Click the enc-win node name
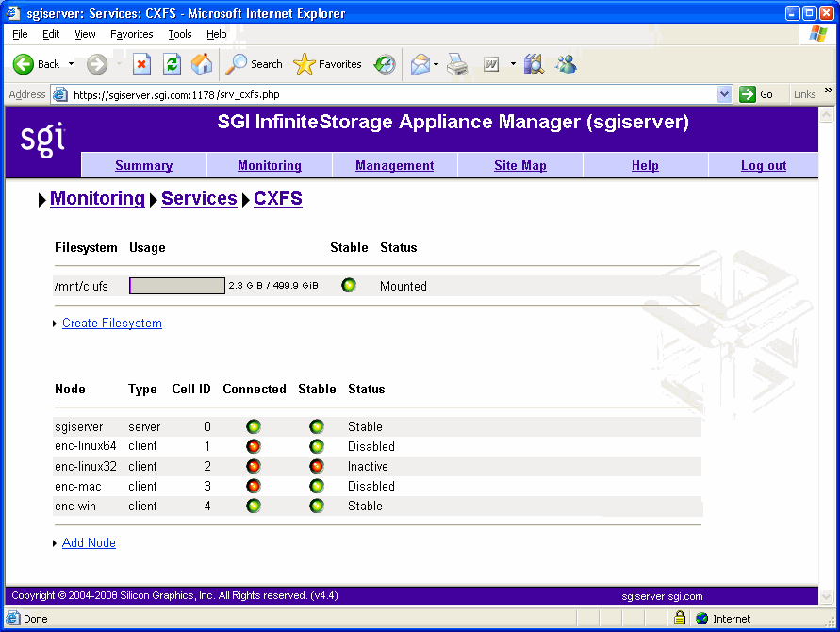The height and width of the screenshot is (632, 840). pos(75,506)
